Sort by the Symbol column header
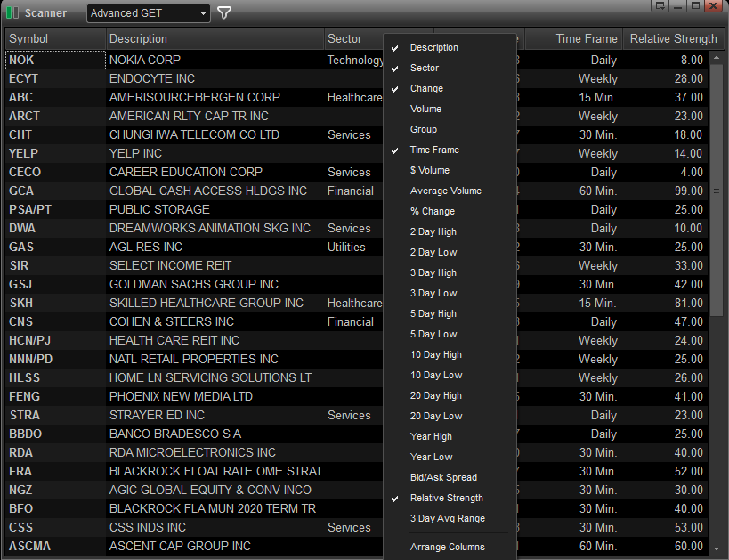729x560 pixels. pos(55,38)
